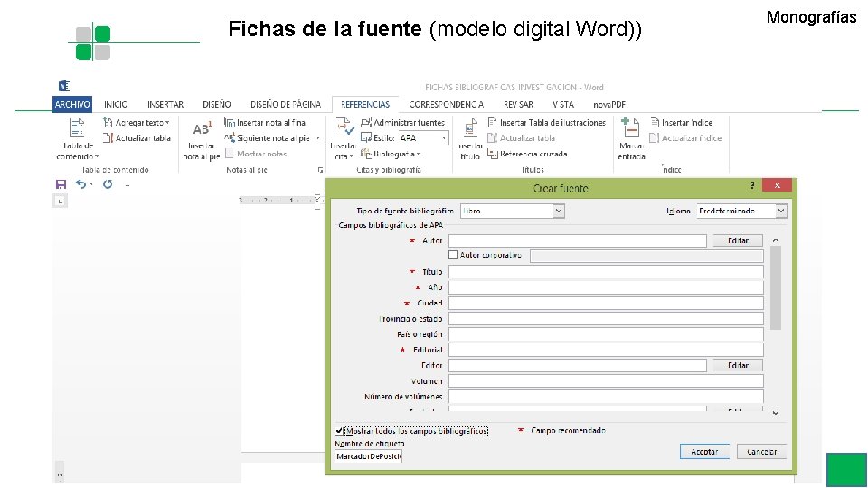The height and width of the screenshot is (488, 868).
Task: Click Insertar nota al final
Action: (x=266, y=122)
